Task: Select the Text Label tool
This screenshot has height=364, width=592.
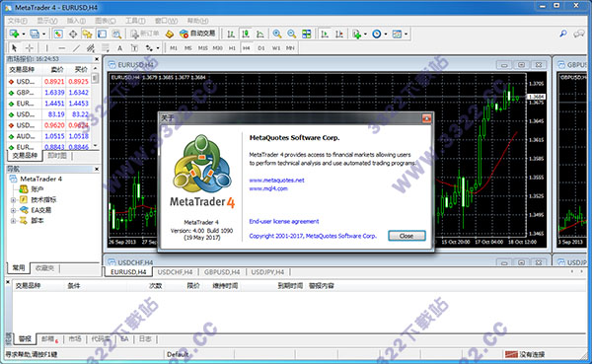Action: click(134, 48)
